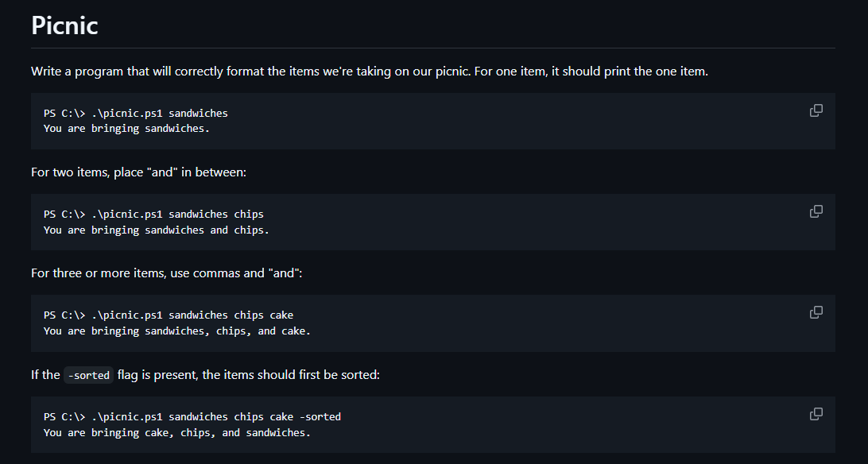Click the "For two items" sentence
The image size is (868, 464).
(x=138, y=172)
